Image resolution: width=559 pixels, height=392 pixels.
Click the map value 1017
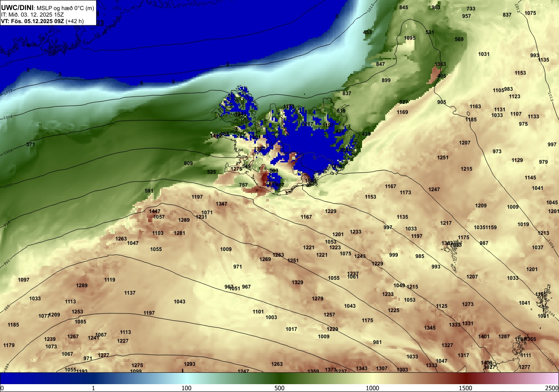(x=291, y=329)
